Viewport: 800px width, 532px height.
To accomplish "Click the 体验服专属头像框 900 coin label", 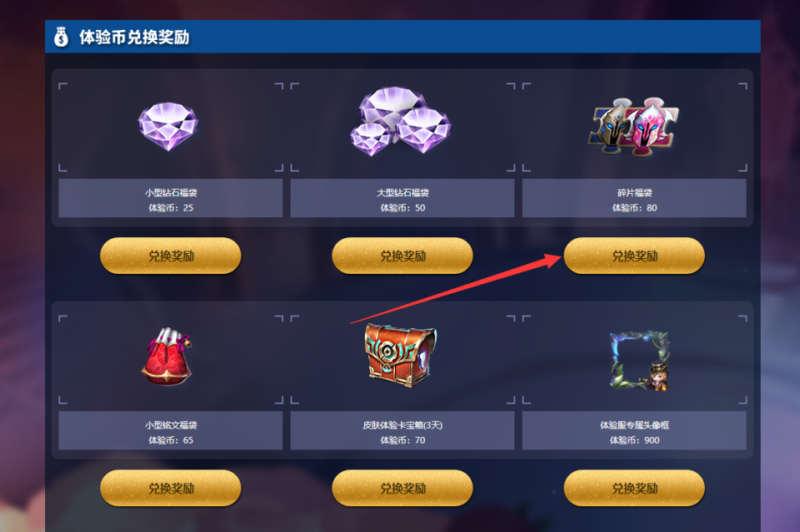I will click(634, 440).
